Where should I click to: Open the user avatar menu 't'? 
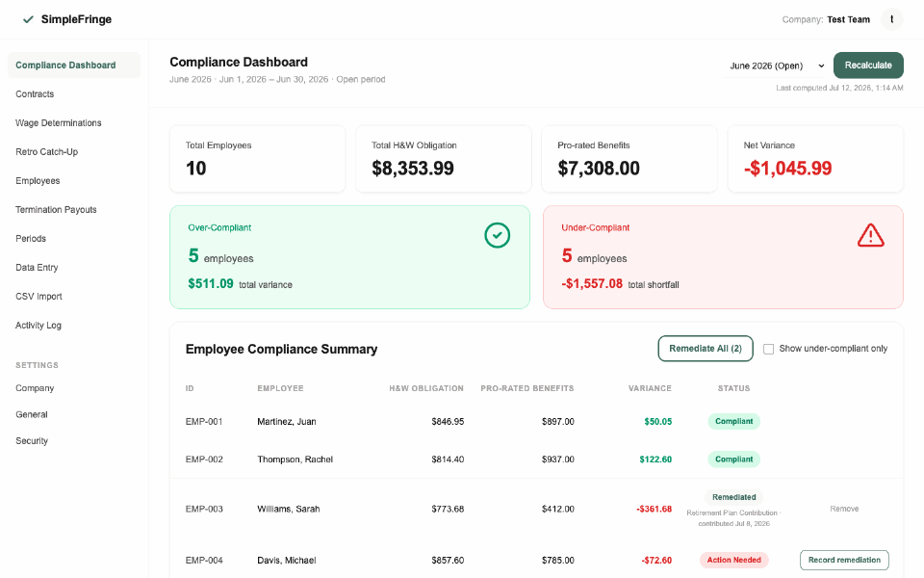coord(891,19)
